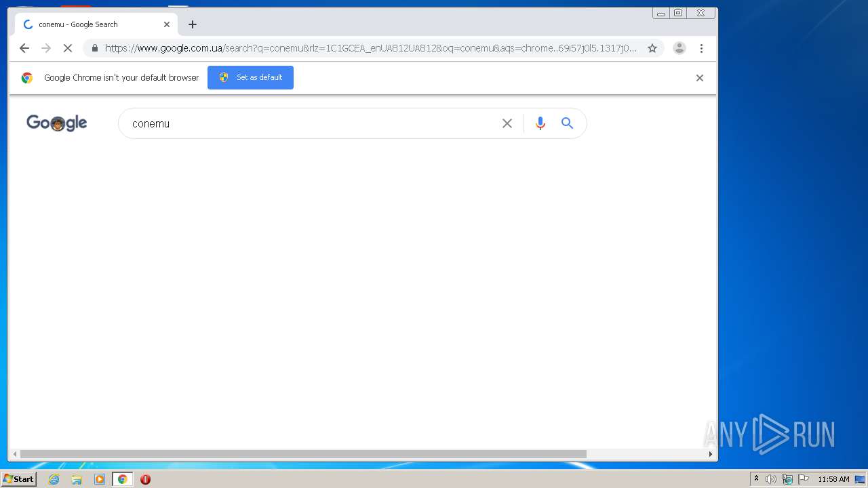
Task: Click the horizontal scrollbar thumb
Action: click(x=303, y=454)
